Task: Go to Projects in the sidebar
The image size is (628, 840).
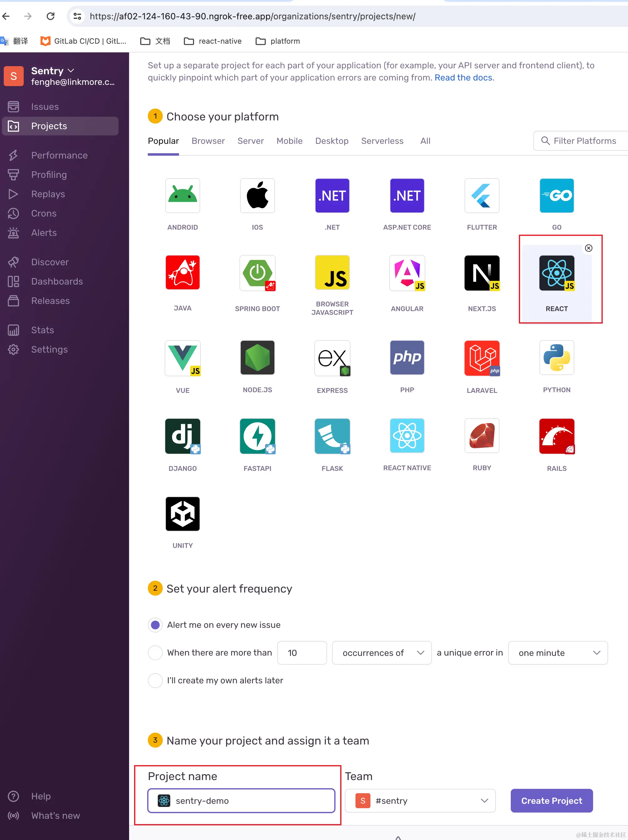Action: coord(60,126)
